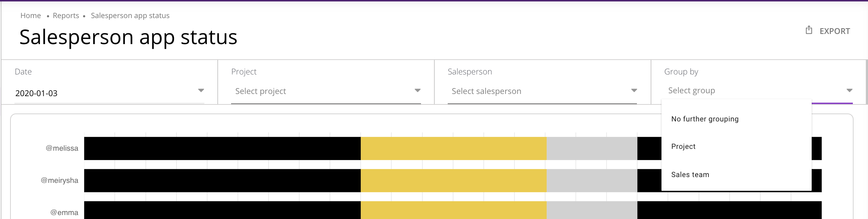Click @emma first black status segment
Viewport: 868px width, 219px height.
coord(222,210)
